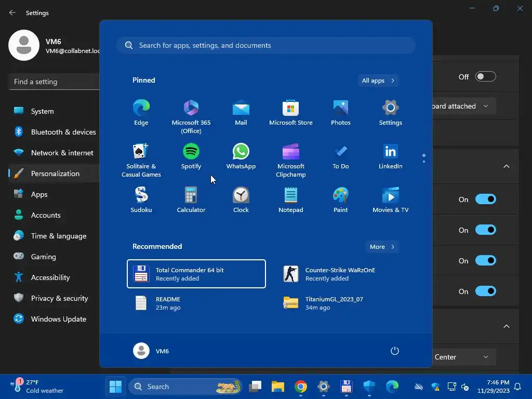Toggle the fourth On switch in Settings
This screenshot has width=532, height=399.
486,291
